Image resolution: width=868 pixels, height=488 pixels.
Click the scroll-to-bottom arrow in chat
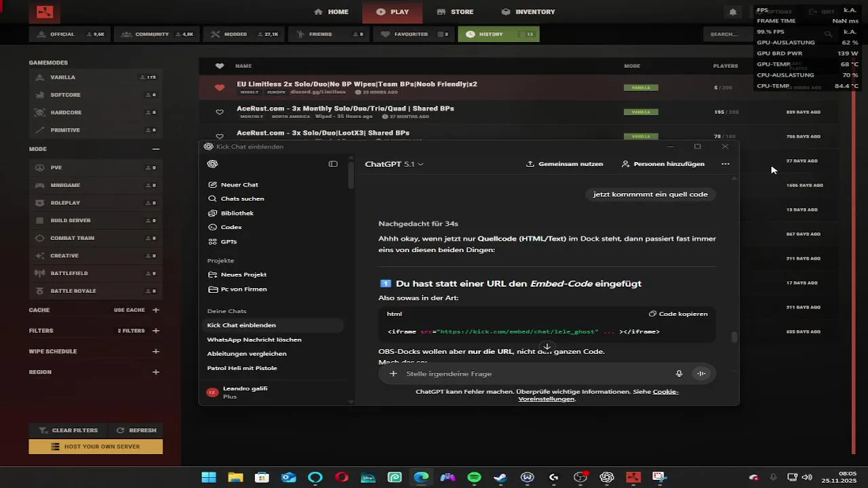tap(547, 347)
